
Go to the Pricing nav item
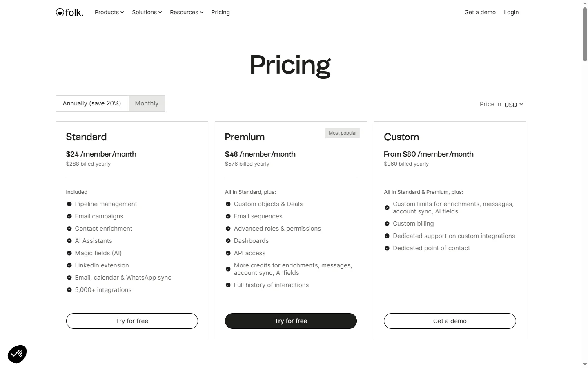tap(220, 12)
